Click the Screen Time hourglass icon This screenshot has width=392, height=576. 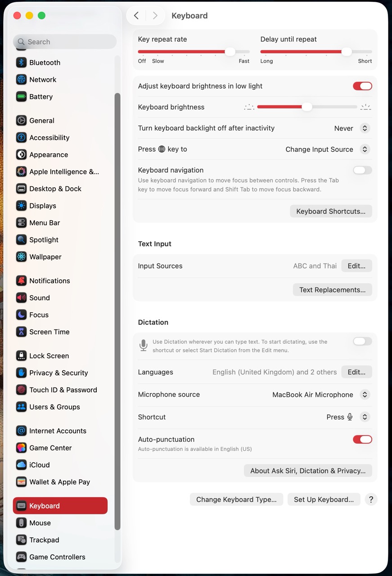pyautogui.click(x=21, y=332)
